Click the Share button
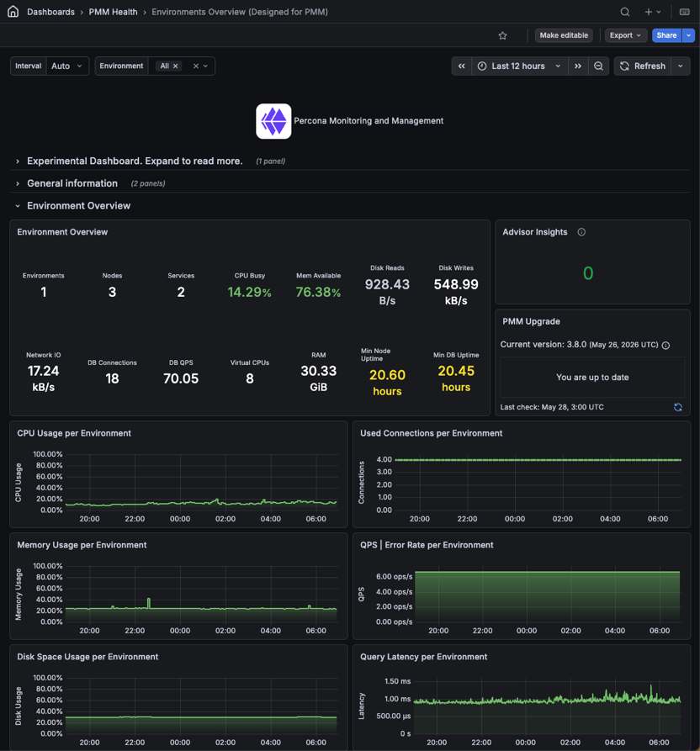The width and height of the screenshot is (700, 751). tap(666, 35)
